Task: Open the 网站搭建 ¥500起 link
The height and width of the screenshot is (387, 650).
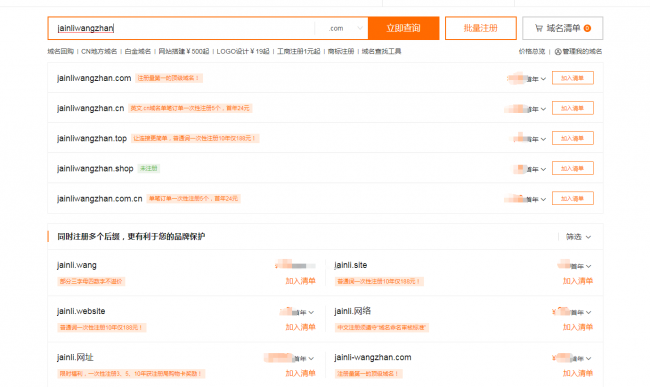Action: tap(184, 51)
